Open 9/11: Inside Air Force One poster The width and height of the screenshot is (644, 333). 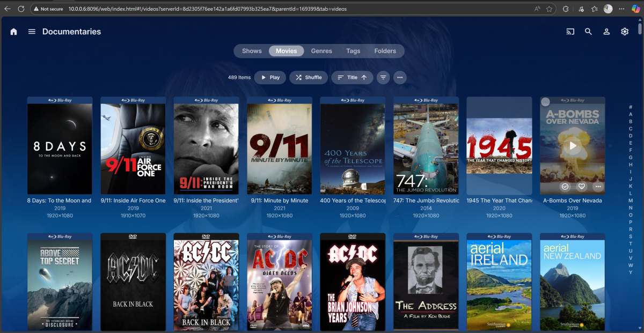click(x=133, y=146)
